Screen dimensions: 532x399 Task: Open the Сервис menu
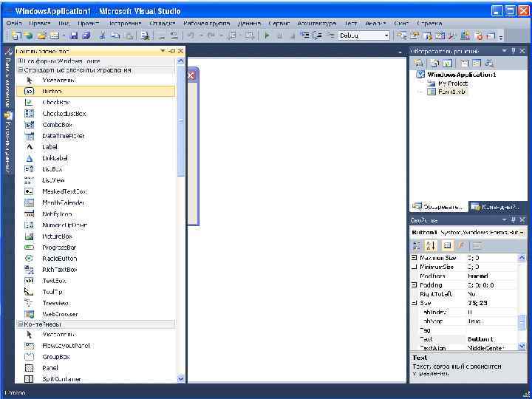click(x=279, y=24)
